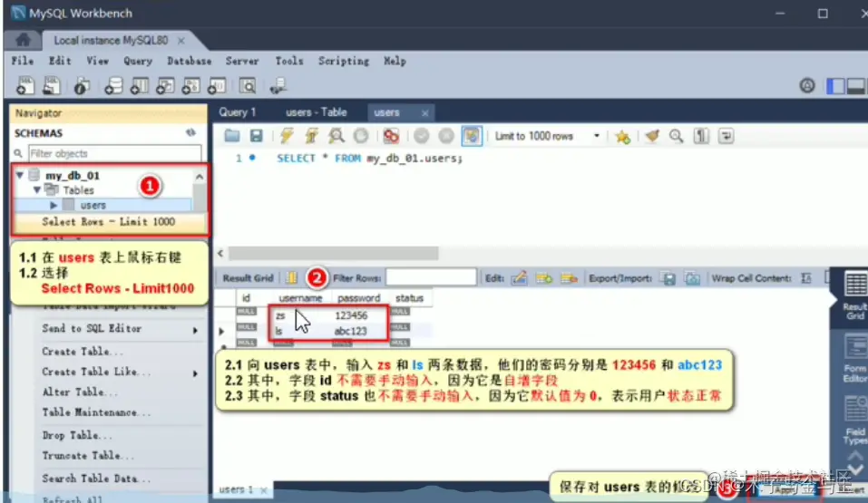
Task: Open the Edit menu
Action: (x=60, y=61)
